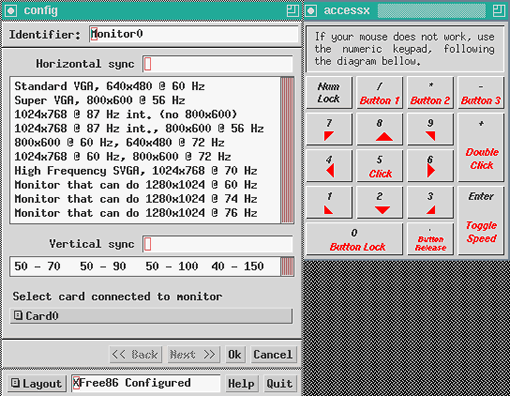Open the Layout menu button
Image resolution: width=510 pixels, height=396 pixels.
pos(36,383)
